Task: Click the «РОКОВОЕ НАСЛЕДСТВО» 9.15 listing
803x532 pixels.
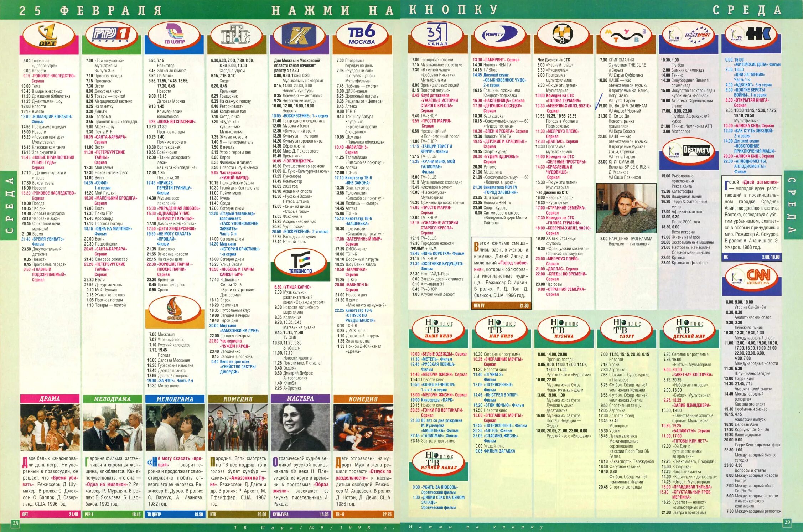Action: click(x=49, y=78)
